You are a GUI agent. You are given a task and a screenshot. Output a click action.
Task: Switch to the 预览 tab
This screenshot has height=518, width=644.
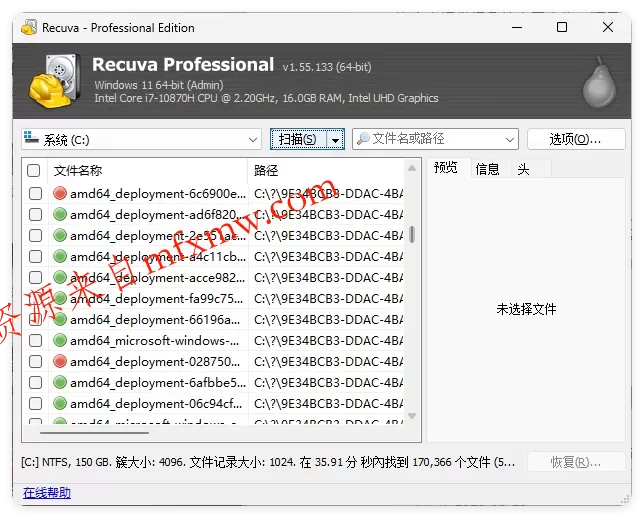(446, 168)
